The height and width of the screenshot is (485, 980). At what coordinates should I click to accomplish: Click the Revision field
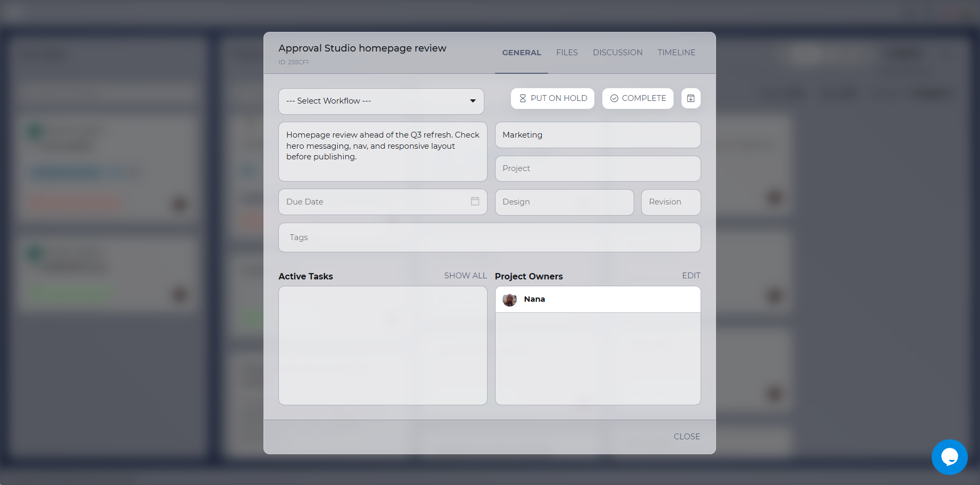pos(671,202)
